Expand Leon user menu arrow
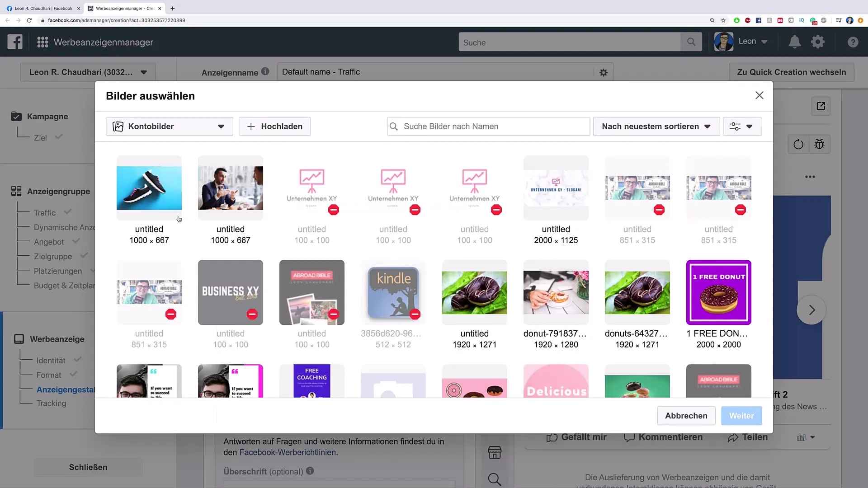 764,42
